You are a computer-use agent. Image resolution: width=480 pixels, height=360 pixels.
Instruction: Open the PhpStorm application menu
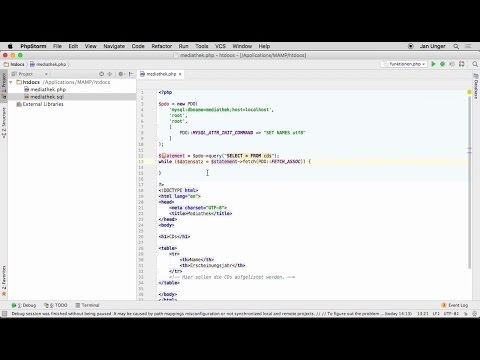(x=33, y=46)
